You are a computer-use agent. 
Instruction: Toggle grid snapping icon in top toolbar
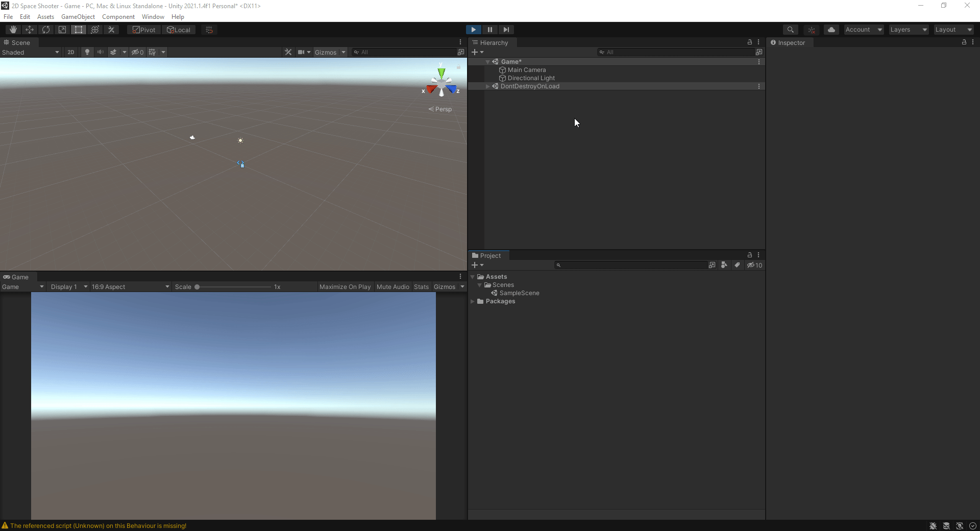click(209, 30)
